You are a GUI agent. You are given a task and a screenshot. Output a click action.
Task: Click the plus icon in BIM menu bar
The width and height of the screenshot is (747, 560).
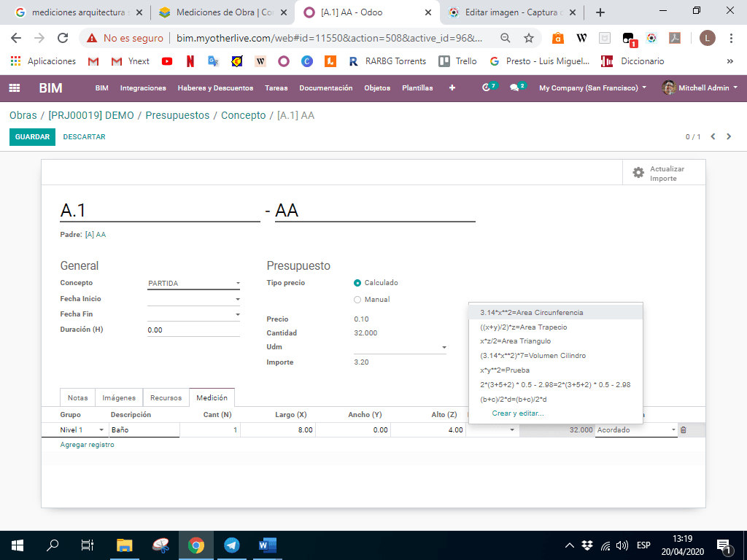click(452, 87)
